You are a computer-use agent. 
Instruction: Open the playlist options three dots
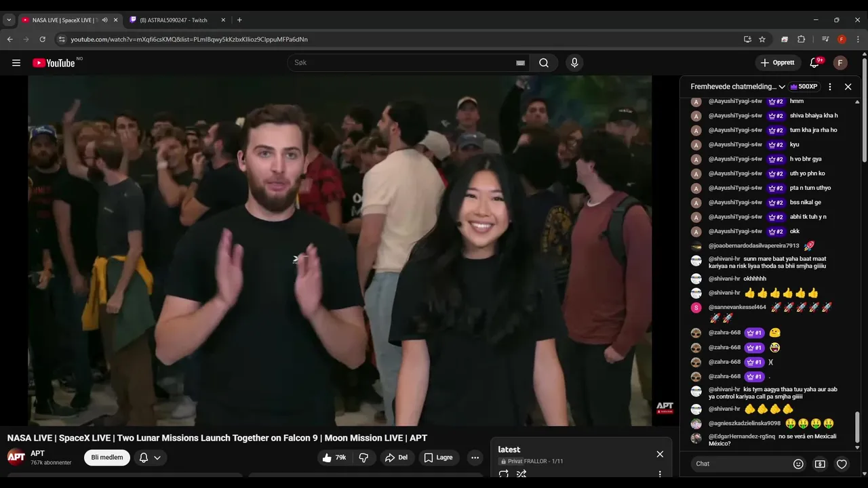point(660,474)
